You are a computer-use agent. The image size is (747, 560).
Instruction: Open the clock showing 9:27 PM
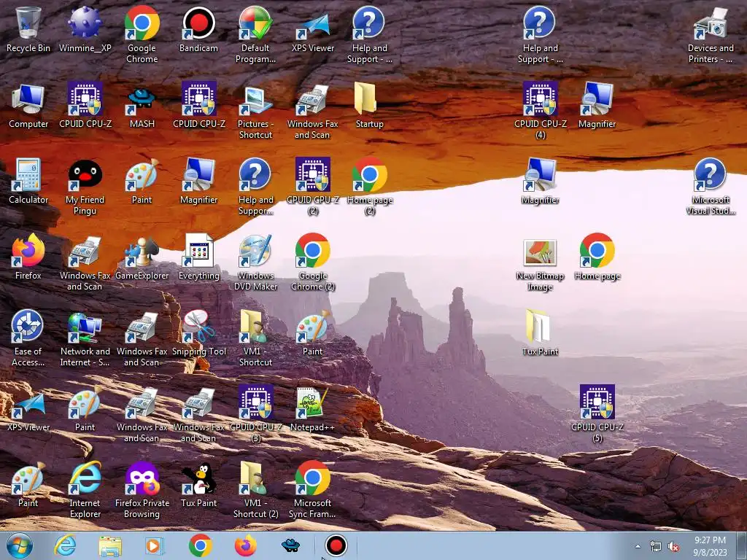pyautogui.click(x=710, y=546)
